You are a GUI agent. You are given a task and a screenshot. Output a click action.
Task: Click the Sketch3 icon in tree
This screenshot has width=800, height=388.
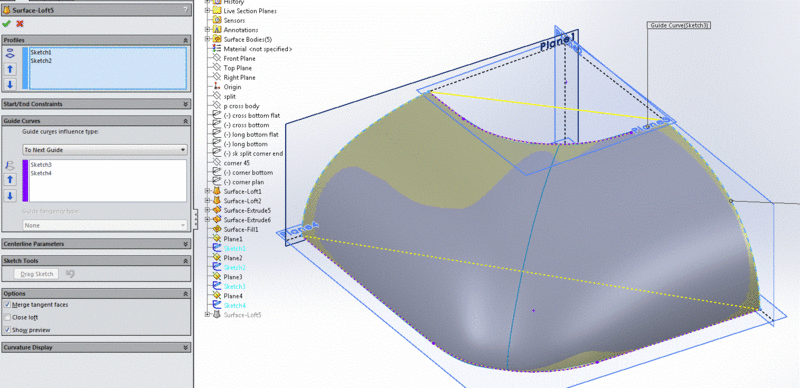tap(216, 286)
